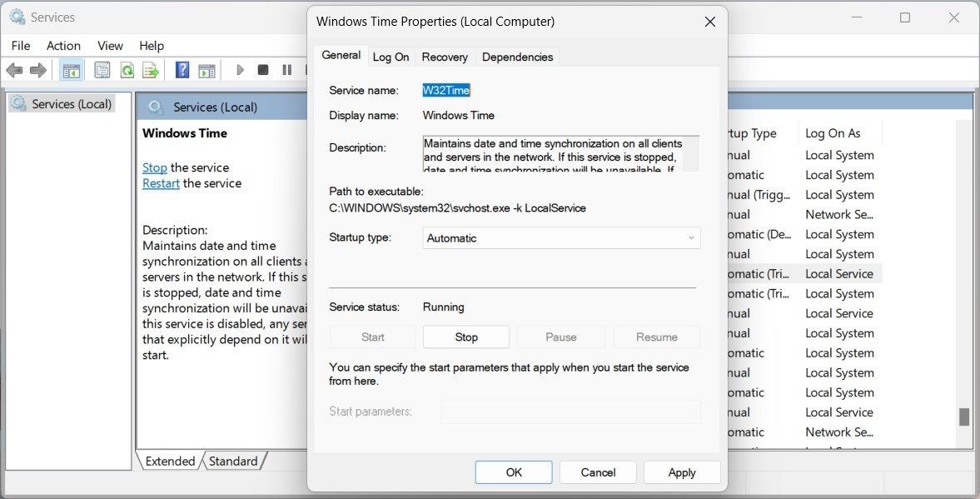Click the Running service status text
The height and width of the screenshot is (499, 980).
pos(443,307)
